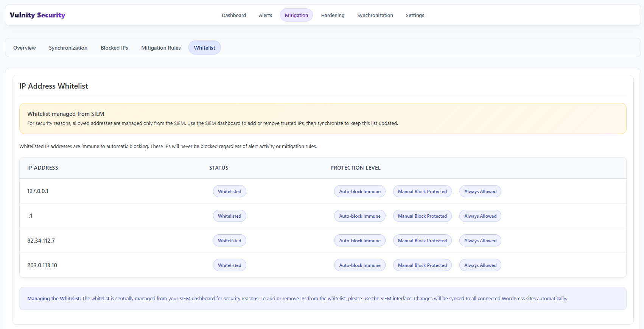Viewport: 644px width, 329px height.
Task: Click Manual Block Protected badge for 127.0.0.1
Action: [422, 191]
